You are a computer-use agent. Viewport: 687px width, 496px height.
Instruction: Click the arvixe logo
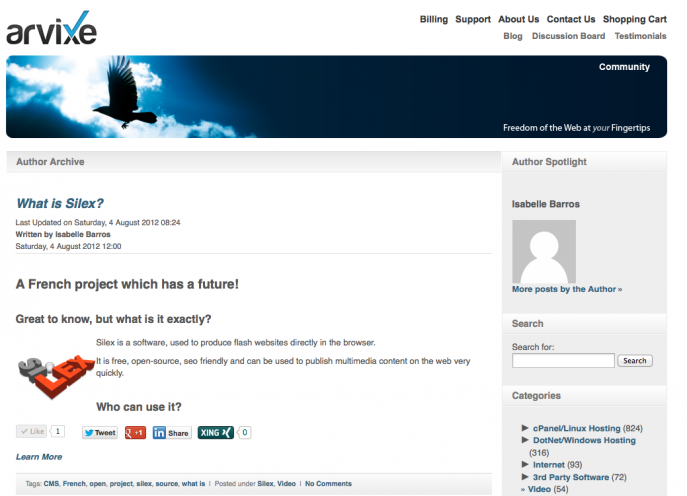tap(52, 28)
